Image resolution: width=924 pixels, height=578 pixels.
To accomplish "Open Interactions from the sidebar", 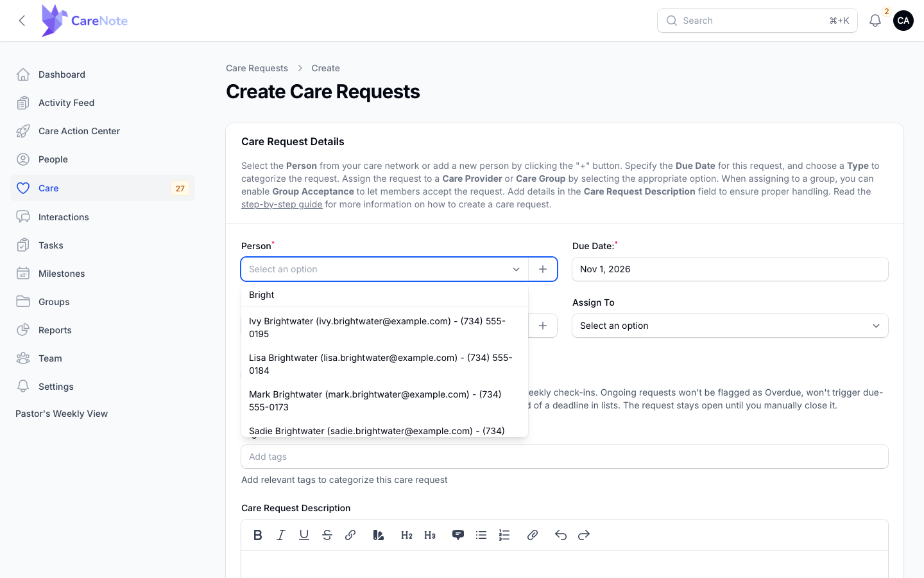I will 103,217.
